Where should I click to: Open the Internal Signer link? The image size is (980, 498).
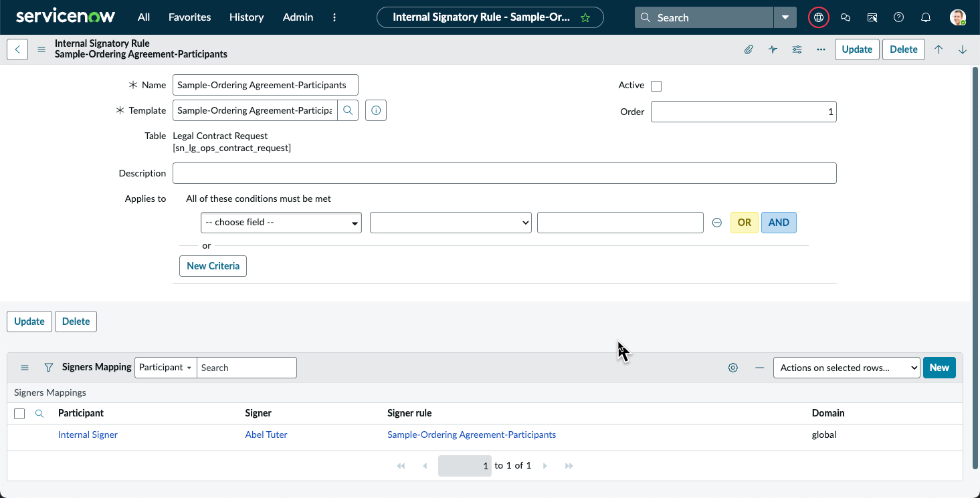88,434
